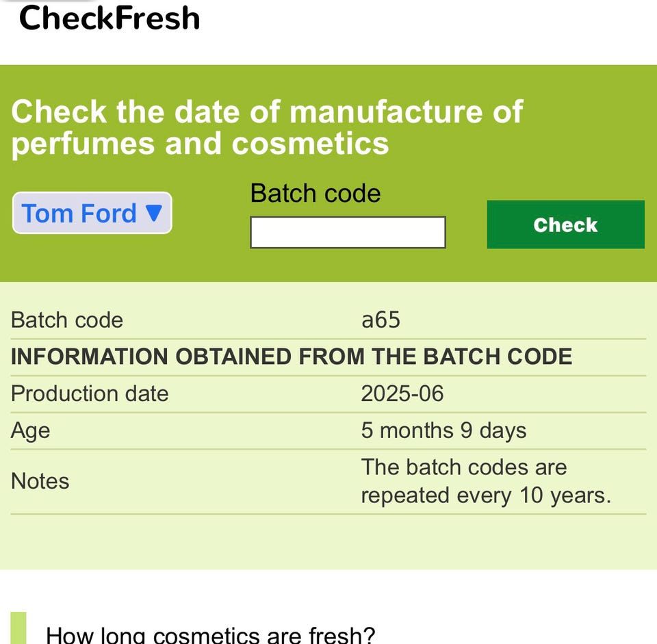Click the 5 months 9 days value
The height and width of the screenshot is (644, 657).
(x=443, y=430)
